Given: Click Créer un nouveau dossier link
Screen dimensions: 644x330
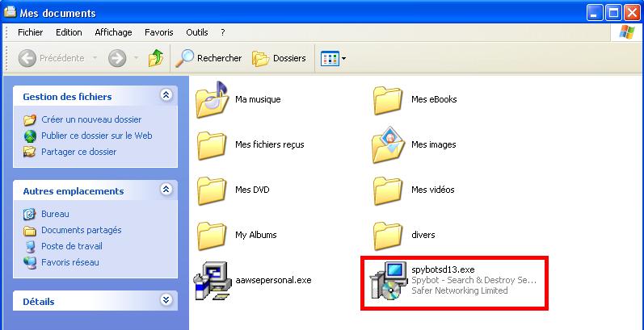Looking at the screenshot, I should point(90,119).
